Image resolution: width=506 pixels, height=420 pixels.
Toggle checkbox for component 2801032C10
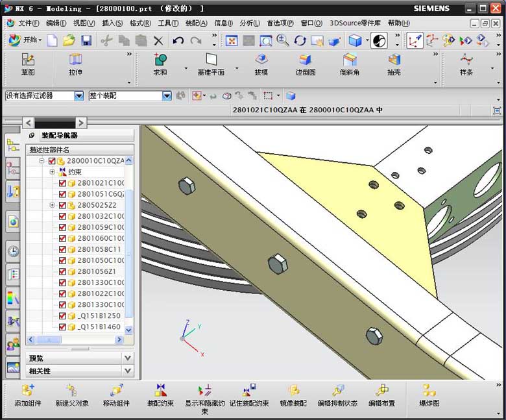point(62,216)
